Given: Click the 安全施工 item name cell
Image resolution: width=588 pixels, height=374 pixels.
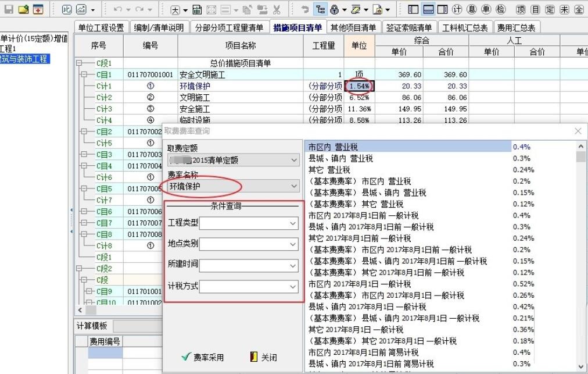Looking at the screenshot, I should pos(241,109).
